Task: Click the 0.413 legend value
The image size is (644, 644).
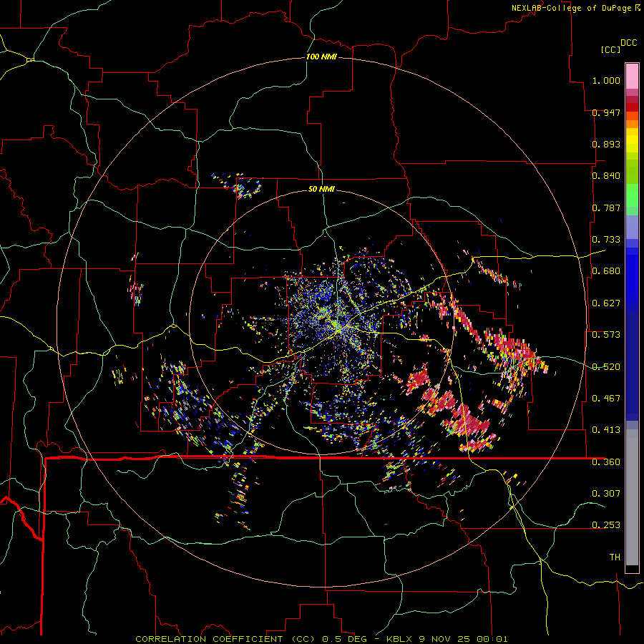Action: point(606,430)
